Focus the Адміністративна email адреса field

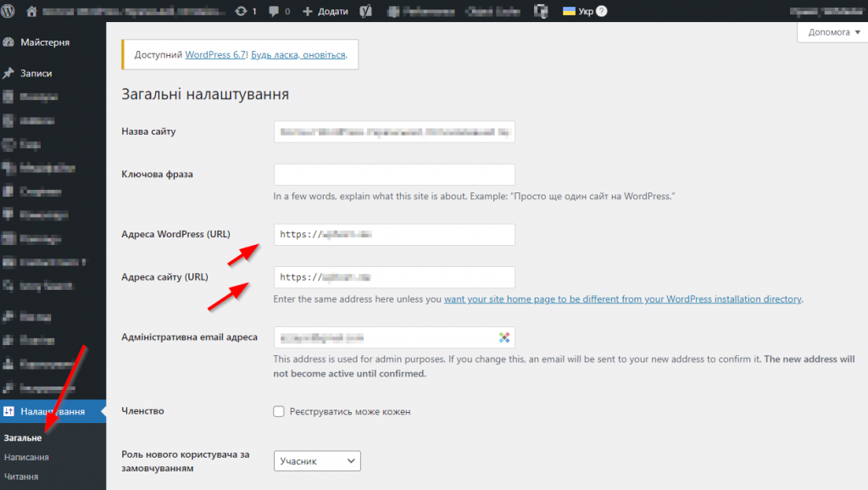coord(394,337)
